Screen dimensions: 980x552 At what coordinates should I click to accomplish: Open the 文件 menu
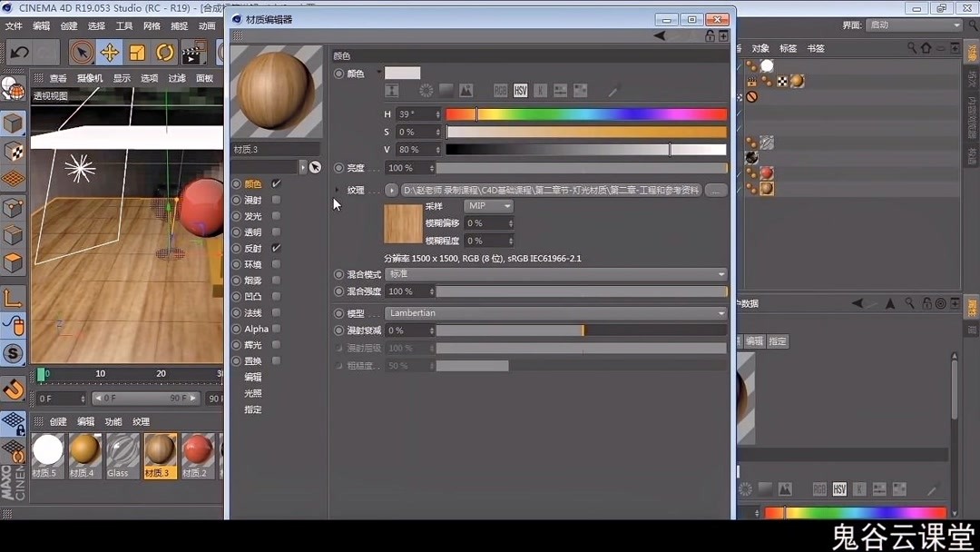pyautogui.click(x=15, y=25)
